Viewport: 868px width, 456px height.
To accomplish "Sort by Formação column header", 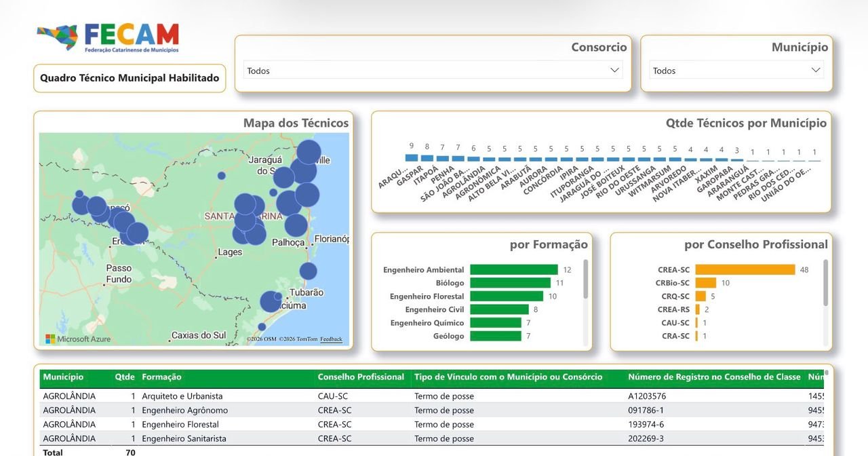I will tap(161, 377).
